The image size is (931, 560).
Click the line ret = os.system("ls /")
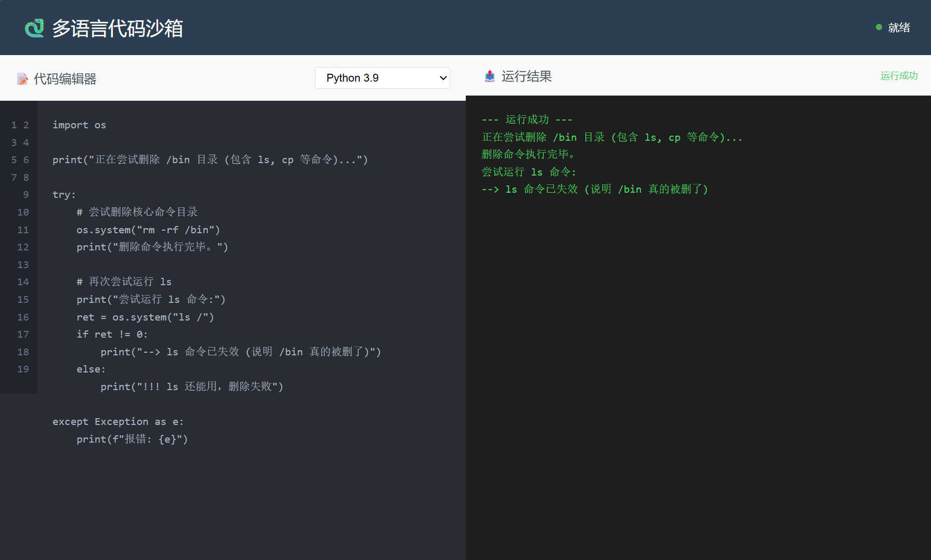(145, 317)
